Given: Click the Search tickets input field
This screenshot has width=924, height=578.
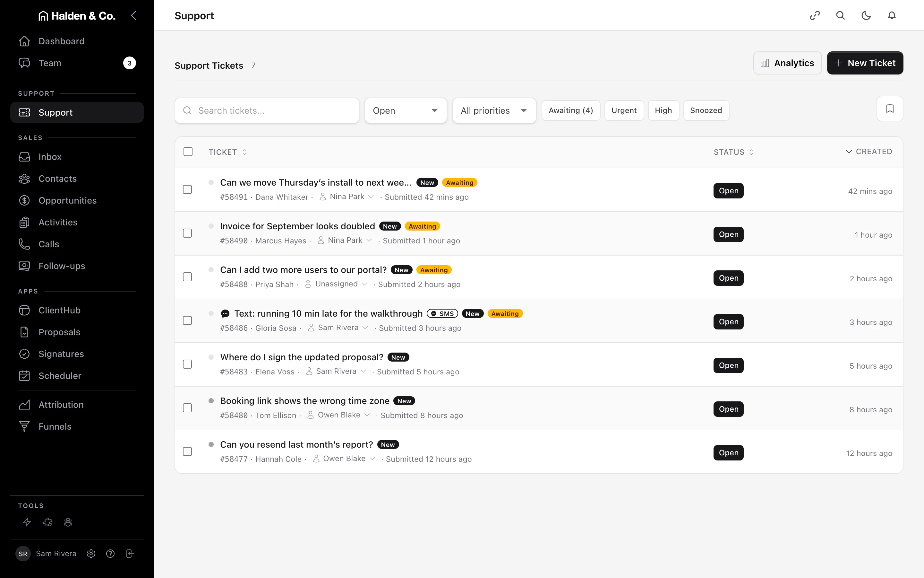Looking at the screenshot, I should pos(267,110).
